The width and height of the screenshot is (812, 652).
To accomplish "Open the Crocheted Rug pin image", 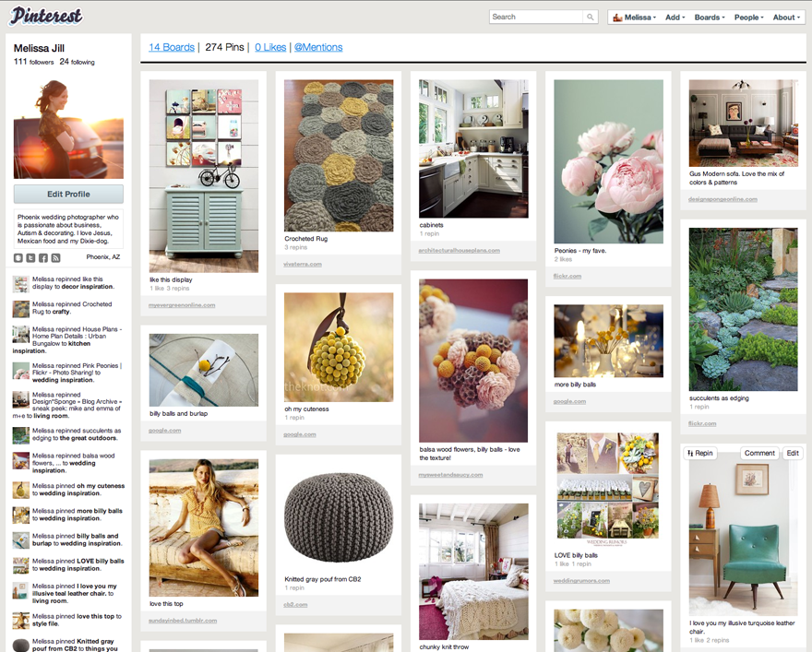I will (x=339, y=154).
